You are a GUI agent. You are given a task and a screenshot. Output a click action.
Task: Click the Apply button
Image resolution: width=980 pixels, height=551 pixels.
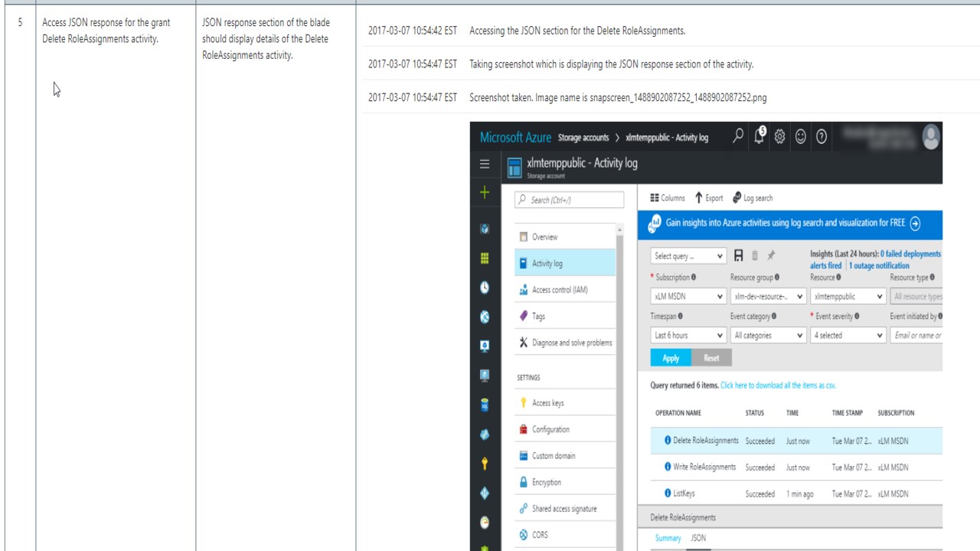click(x=671, y=358)
